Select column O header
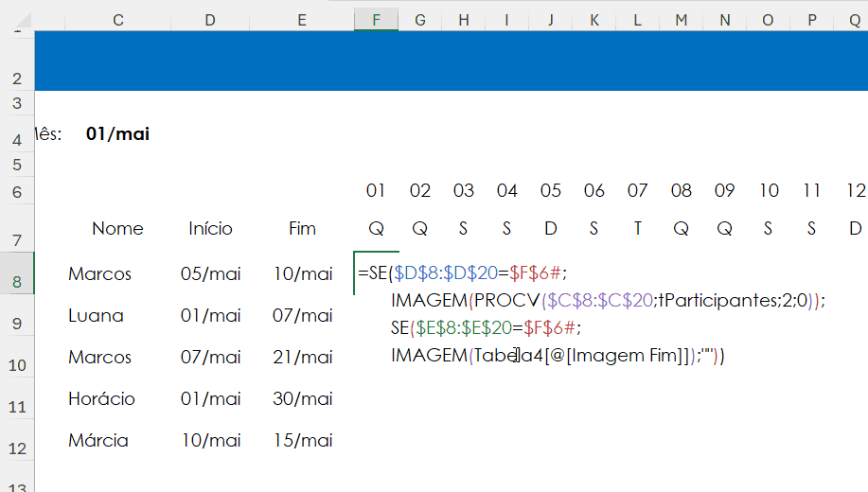This screenshot has height=492, width=868. [x=768, y=20]
